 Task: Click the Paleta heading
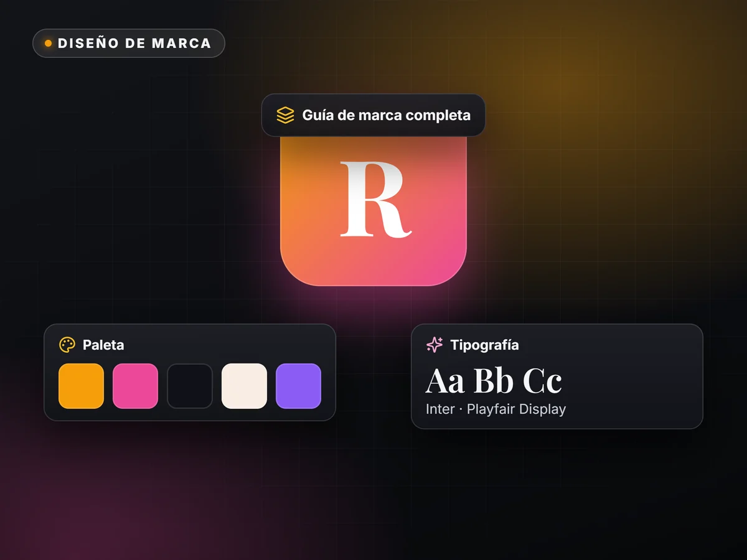click(x=103, y=345)
